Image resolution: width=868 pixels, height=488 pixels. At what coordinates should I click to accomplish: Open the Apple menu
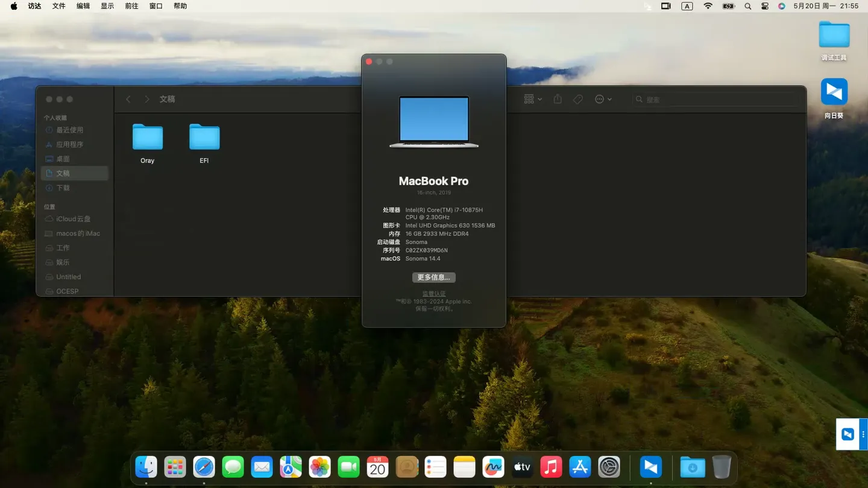[14, 6]
